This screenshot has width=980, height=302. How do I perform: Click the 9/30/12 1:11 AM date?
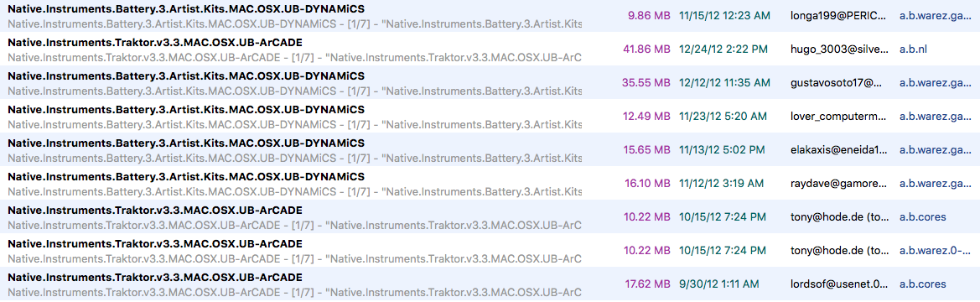click(718, 284)
